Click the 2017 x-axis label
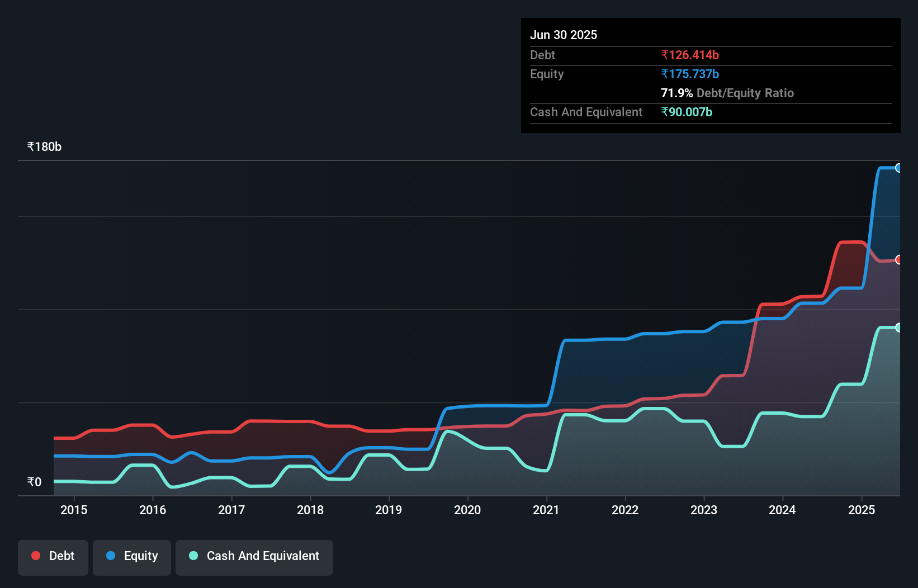918x588 pixels. [231, 510]
